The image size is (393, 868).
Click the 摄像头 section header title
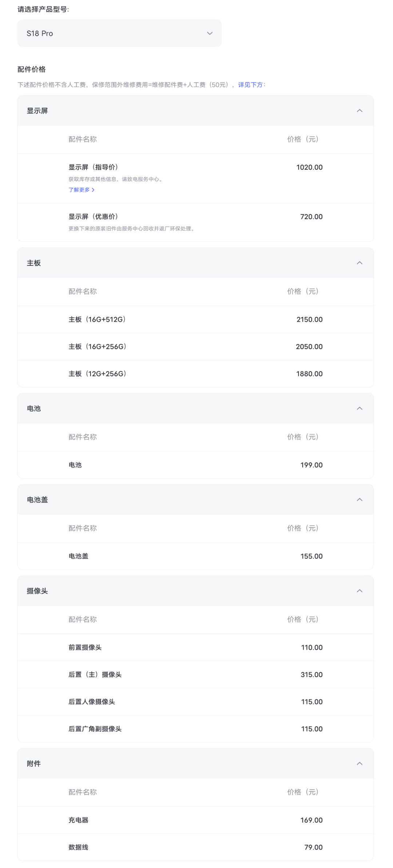click(37, 591)
